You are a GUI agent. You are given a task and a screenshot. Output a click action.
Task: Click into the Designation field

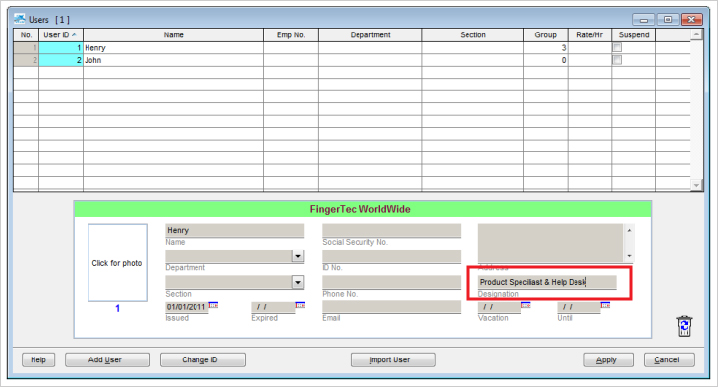(x=547, y=282)
